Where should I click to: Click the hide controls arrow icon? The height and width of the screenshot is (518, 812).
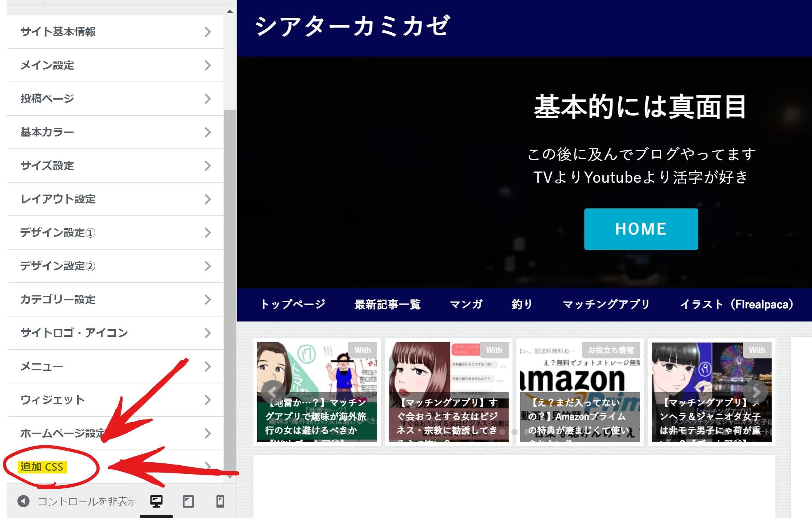click(x=23, y=501)
